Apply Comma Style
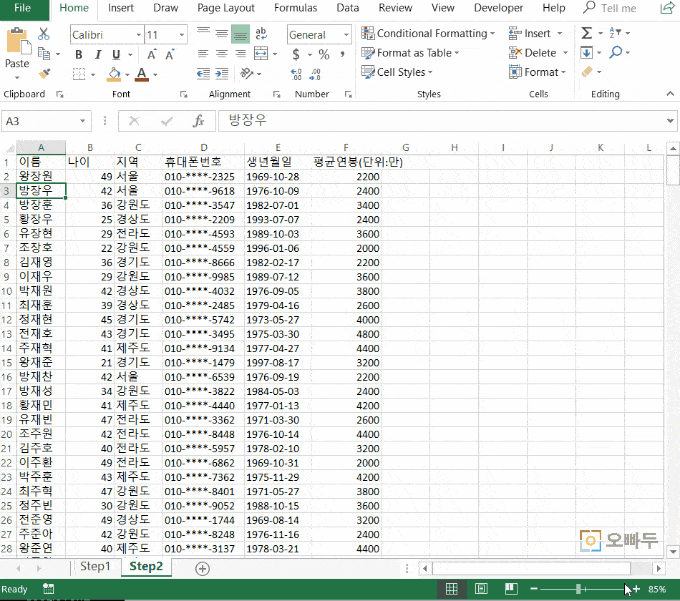Screen dimensions: 680x601 coord(343,54)
